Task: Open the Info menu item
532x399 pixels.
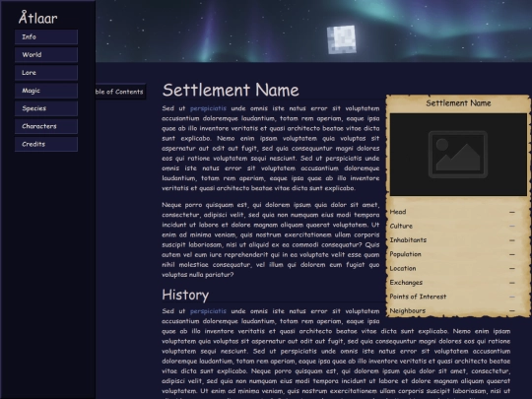Action: (46, 37)
